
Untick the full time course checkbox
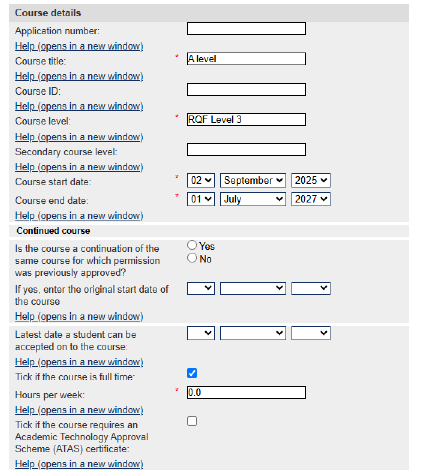(192, 373)
